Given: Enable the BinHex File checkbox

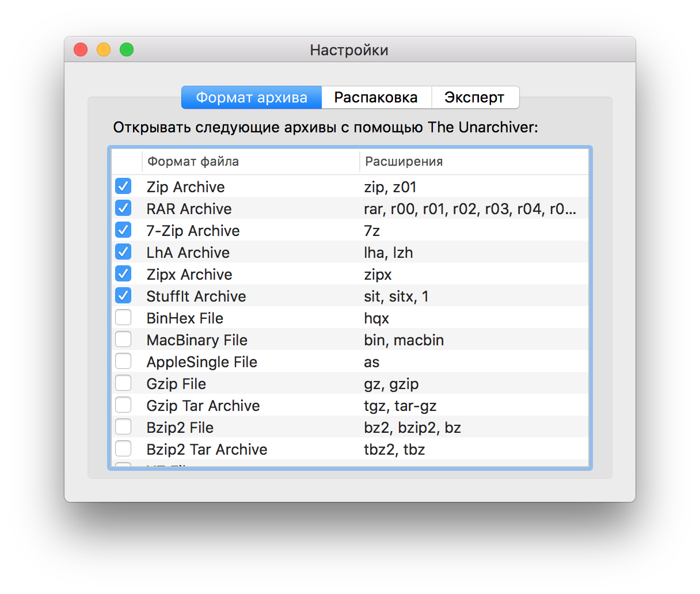Looking at the screenshot, I should tap(123, 318).
